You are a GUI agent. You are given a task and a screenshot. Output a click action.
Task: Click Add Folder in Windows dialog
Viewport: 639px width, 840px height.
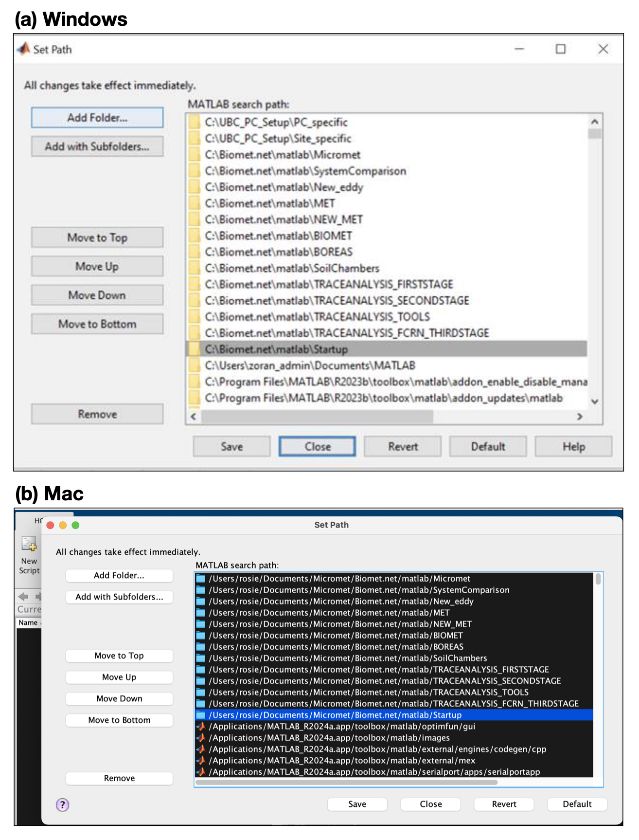(97, 118)
